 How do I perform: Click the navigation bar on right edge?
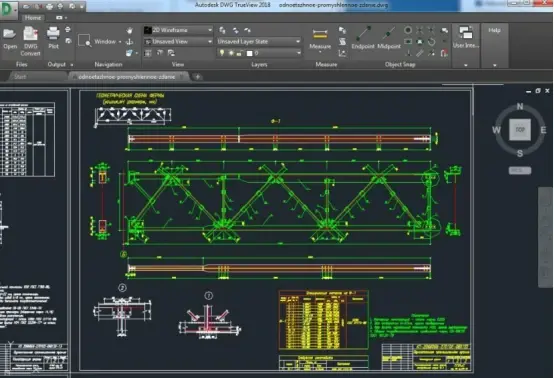pos(545,237)
